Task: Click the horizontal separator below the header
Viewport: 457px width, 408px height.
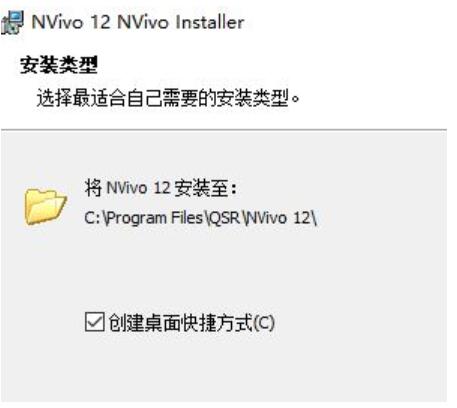Action: click(224, 129)
